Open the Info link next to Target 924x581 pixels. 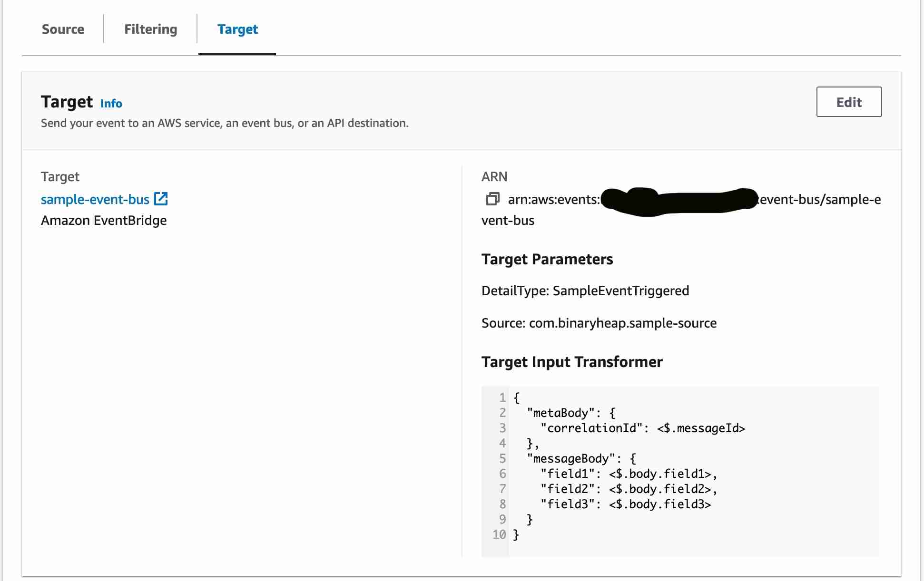[111, 104]
